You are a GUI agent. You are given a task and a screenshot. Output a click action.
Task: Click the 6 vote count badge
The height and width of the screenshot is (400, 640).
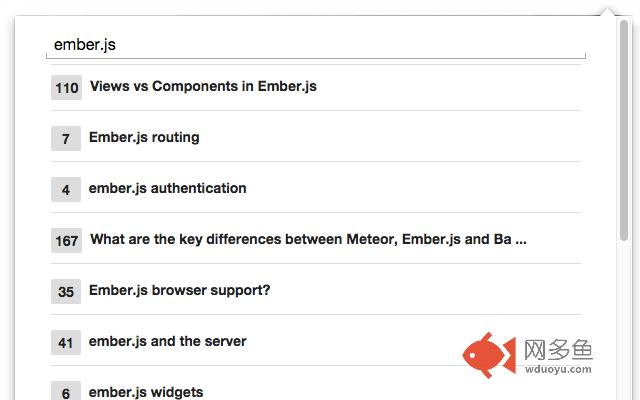[66, 391]
